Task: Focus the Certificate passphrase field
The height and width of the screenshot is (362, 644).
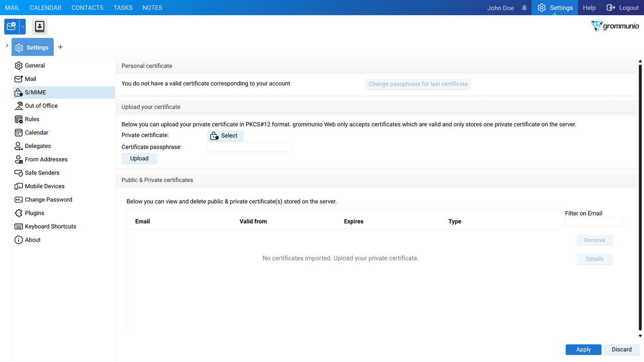Action: 249,147
